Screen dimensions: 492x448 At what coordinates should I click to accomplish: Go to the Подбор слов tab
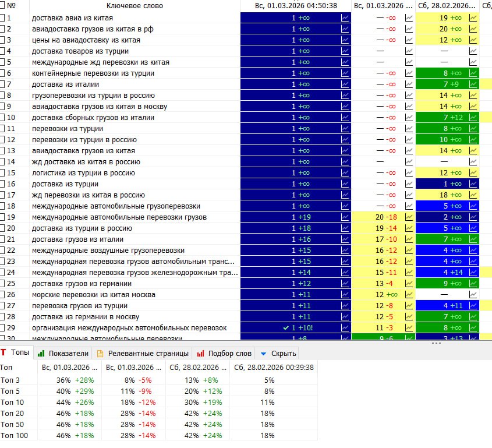[224, 353]
